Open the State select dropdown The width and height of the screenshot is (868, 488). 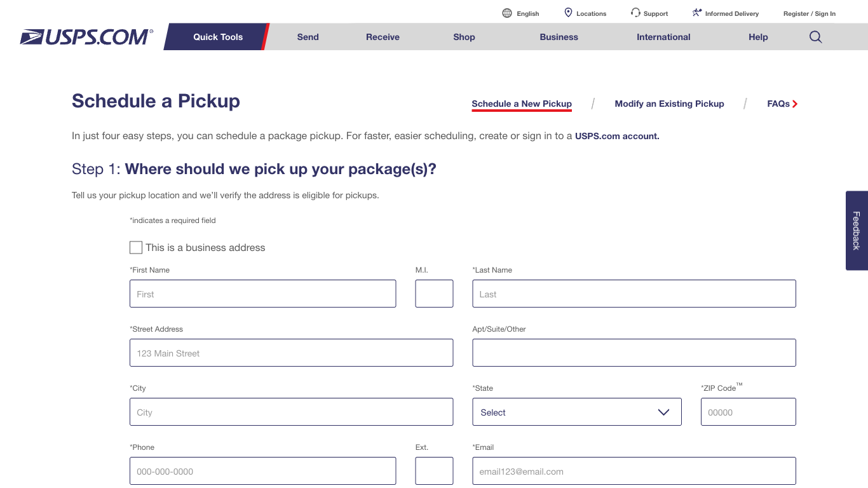(577, 412)
